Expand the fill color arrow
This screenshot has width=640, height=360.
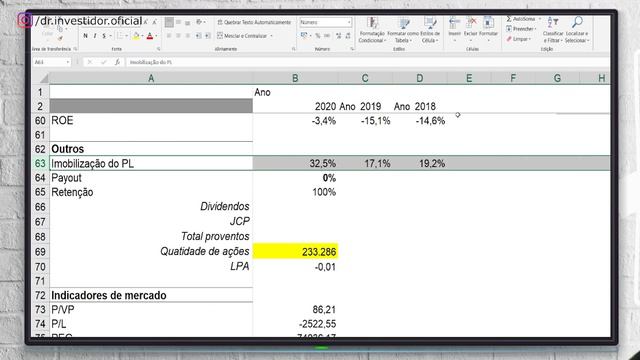point(142,36)
